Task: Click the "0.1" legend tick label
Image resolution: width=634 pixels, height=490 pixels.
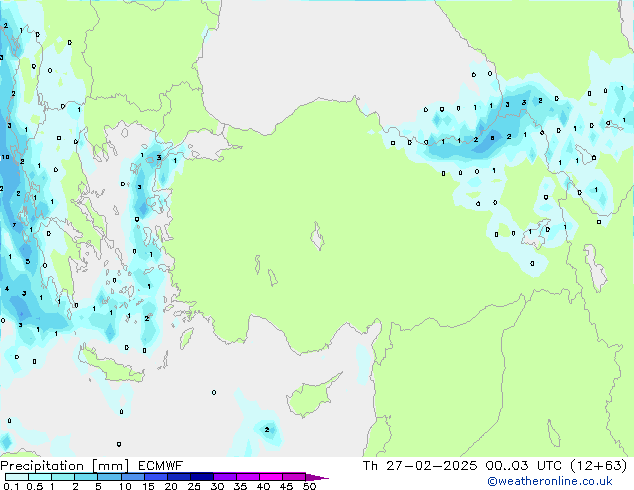Action: click(11, 486)
